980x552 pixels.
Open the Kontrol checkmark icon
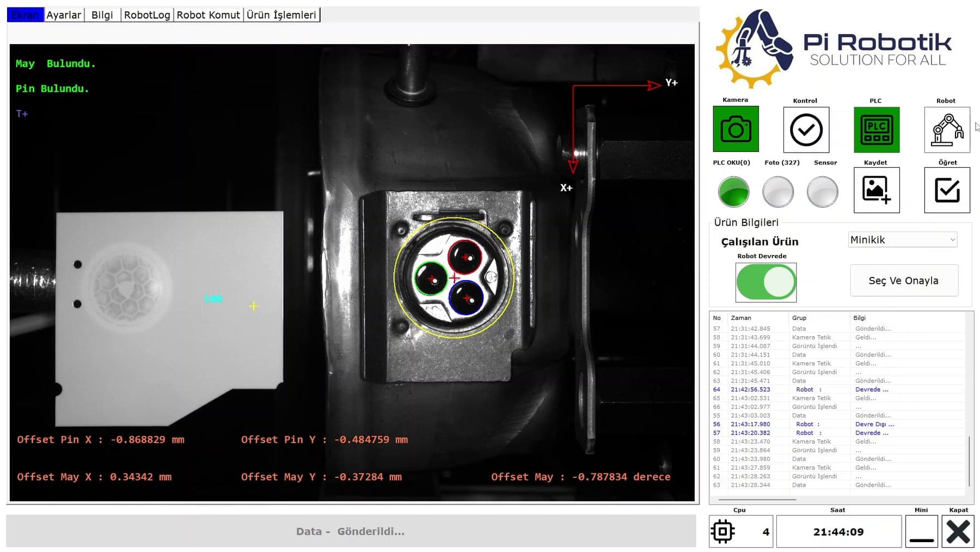point(806,130)
